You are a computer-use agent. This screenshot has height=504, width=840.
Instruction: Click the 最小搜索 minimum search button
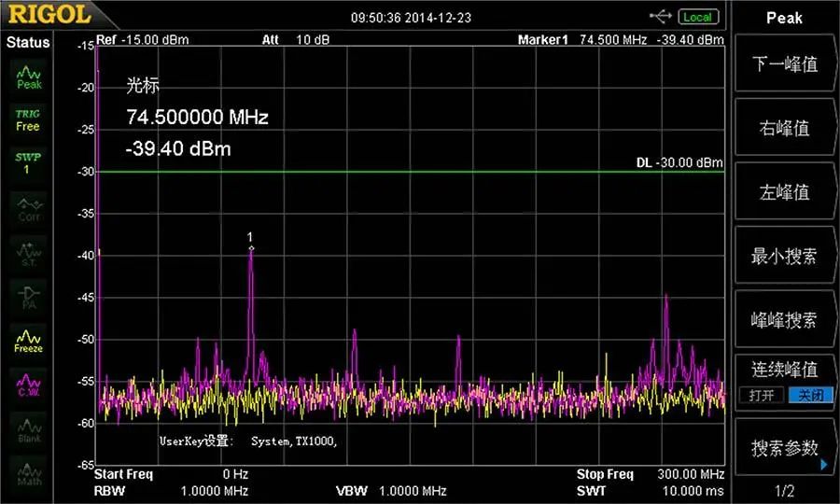(x=784, y=256)
